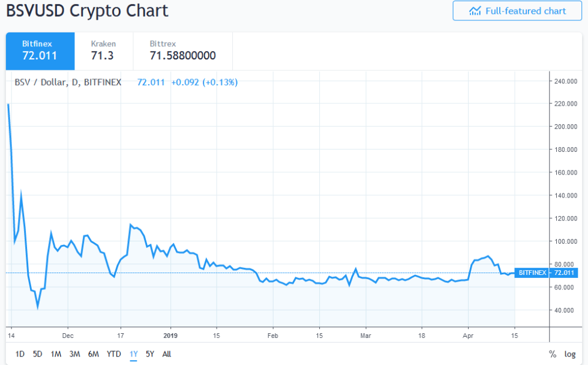This screenshot has height=365, width=588.
Task: Switch chart range to 1M
Action: [x=56, y=354]
